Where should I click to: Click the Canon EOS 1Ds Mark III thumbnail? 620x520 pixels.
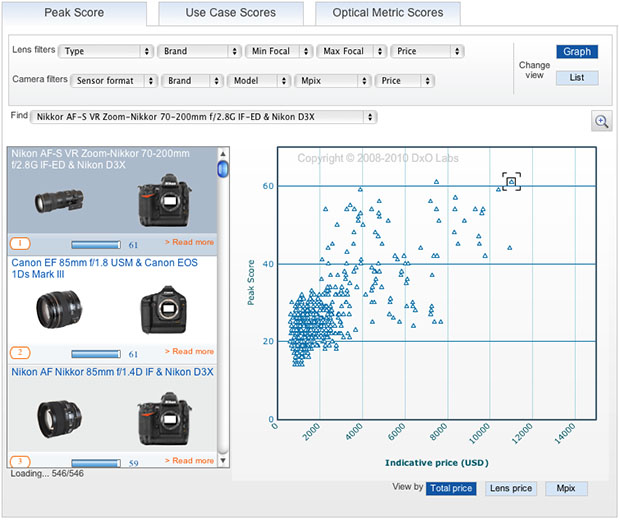(x=164, y=310)
